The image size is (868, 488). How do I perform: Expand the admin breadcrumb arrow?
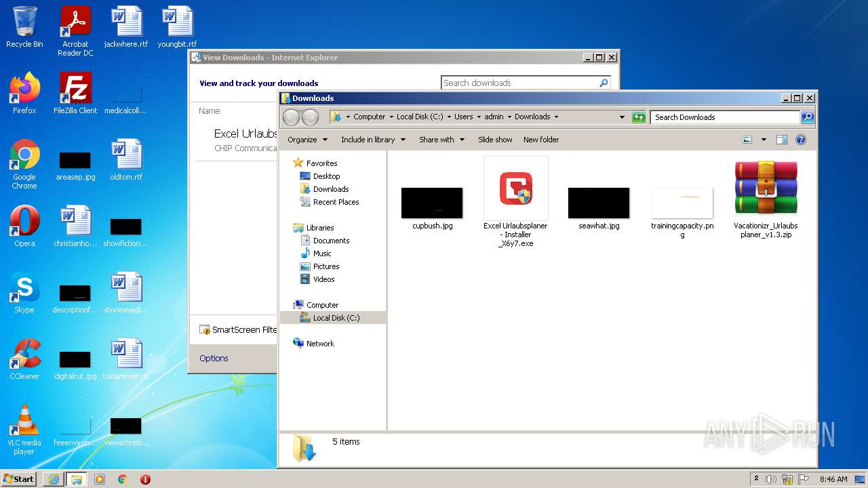[x=509, y=117]
